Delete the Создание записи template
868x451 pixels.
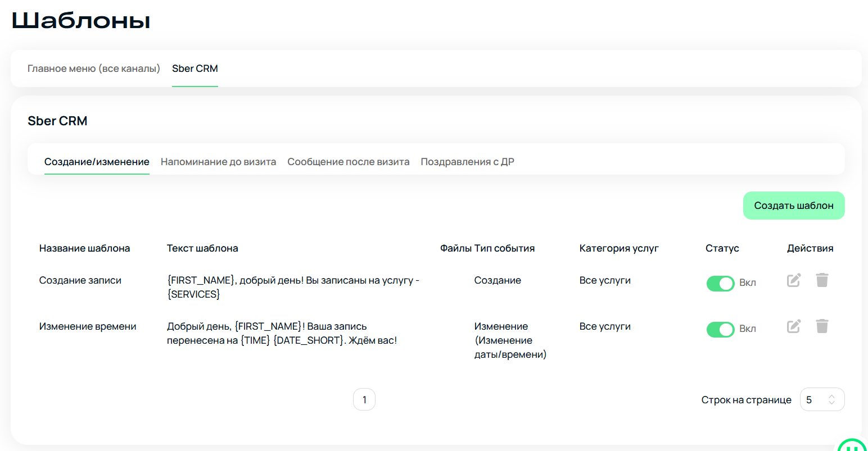pyautogui.click(x=822, y=280)
